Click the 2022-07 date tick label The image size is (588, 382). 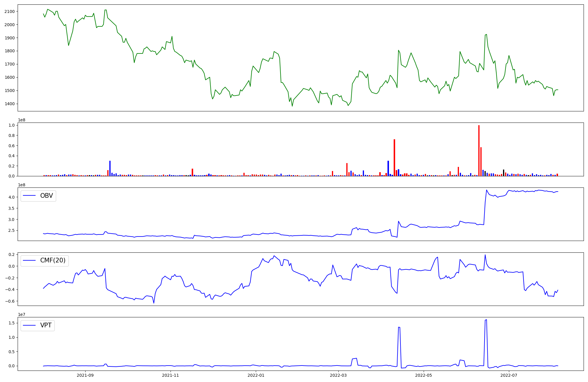tap(509, 375)
